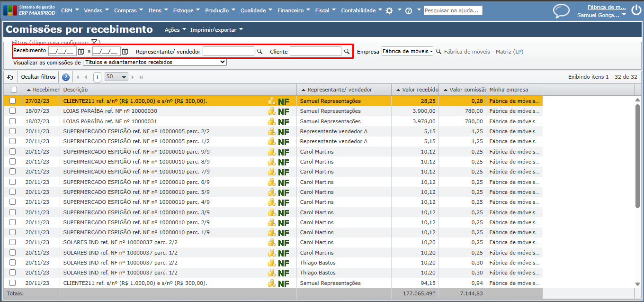Click the power logout icon
644x302 pixels.
pyautogui.click(x=636, y=11)
